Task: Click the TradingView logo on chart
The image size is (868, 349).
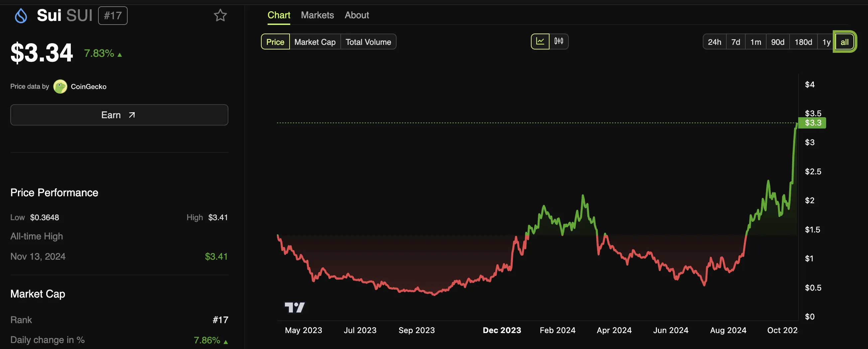Action: [294, 307]
